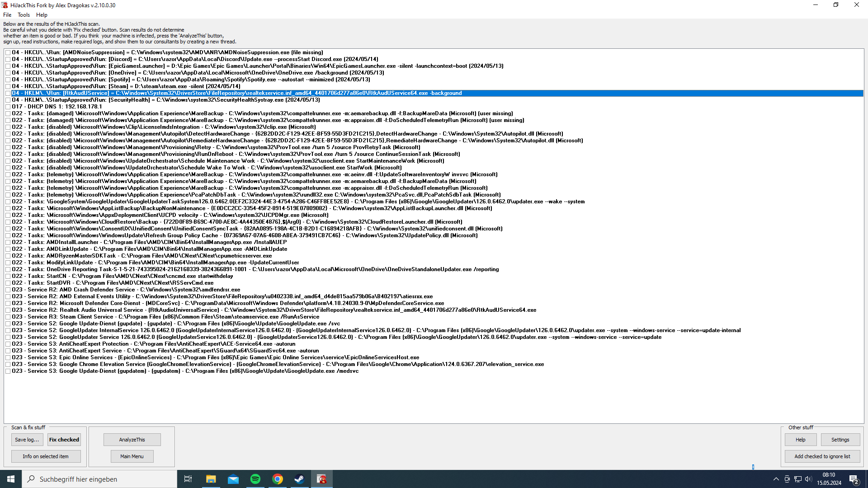This screenshot has height=488, width=868.
Task: Open the File menu
Action: point(7,15)
